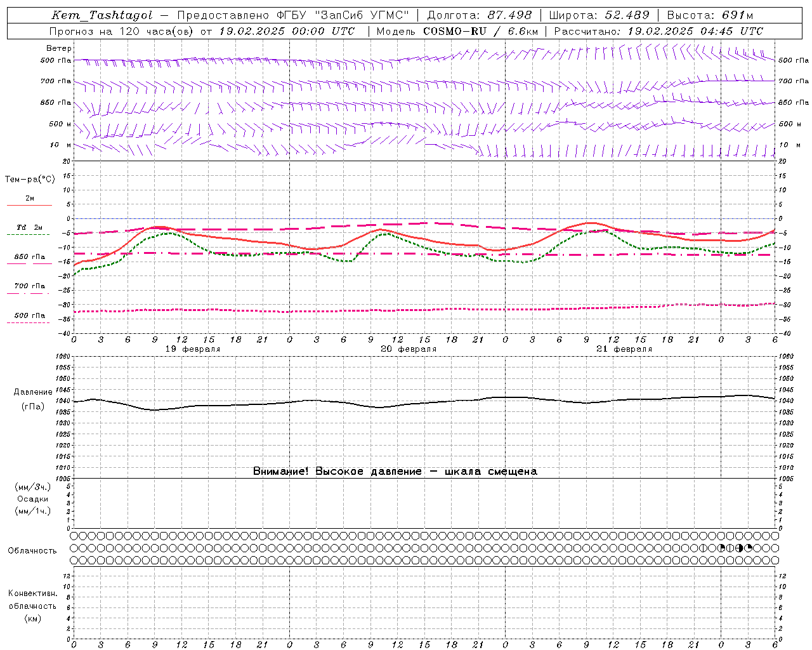This screenshot has height=650, width=812.
Task: Click the left 10 м wind level label
Action: pos(60,145)
